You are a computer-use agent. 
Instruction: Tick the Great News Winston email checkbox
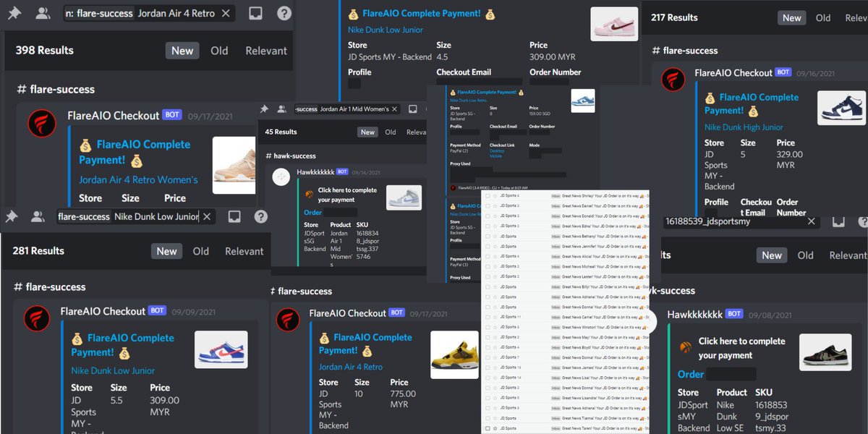[488, 327]
